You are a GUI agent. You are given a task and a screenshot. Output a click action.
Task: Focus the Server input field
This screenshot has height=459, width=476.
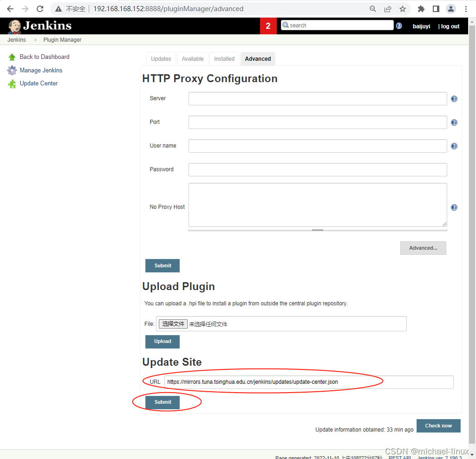(x=318, y=98)
